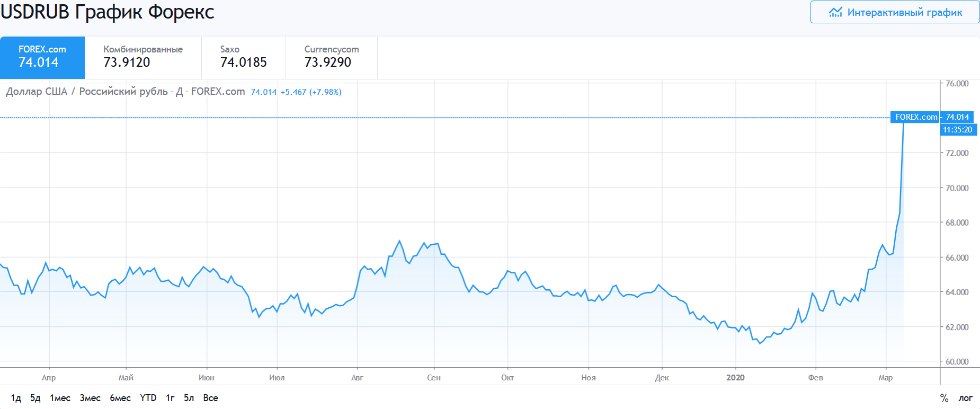Select the 6мес time range
Screen dimensions: 980x409
pyautogui.click(x=120, y=398)
